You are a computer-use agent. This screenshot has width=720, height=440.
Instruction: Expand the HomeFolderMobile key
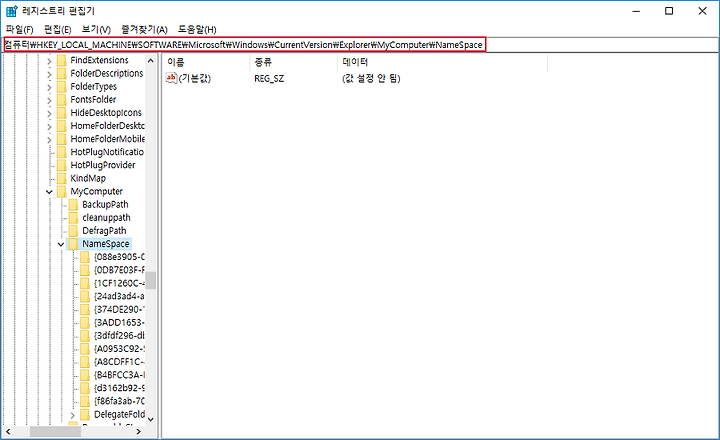coord(49,140)
